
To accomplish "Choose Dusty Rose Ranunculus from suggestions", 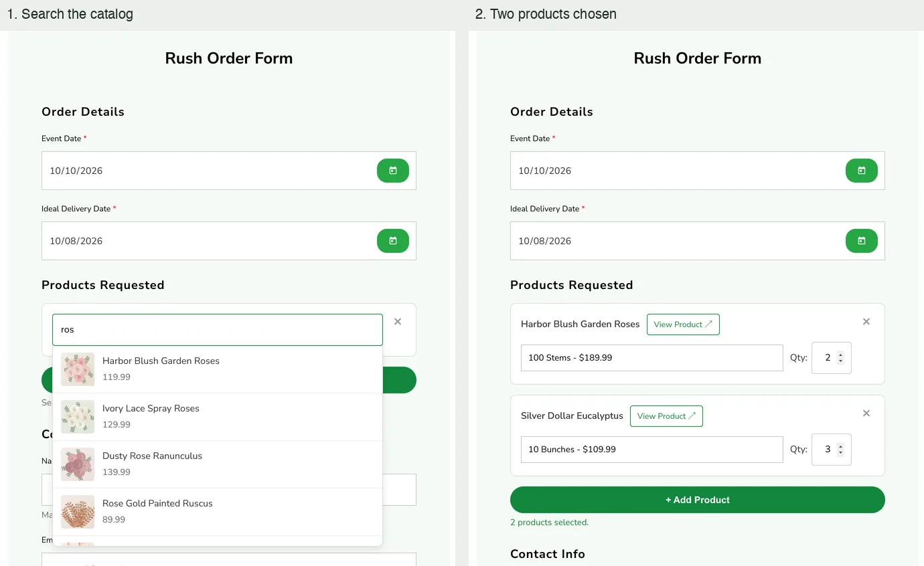I will coord(218,464).
